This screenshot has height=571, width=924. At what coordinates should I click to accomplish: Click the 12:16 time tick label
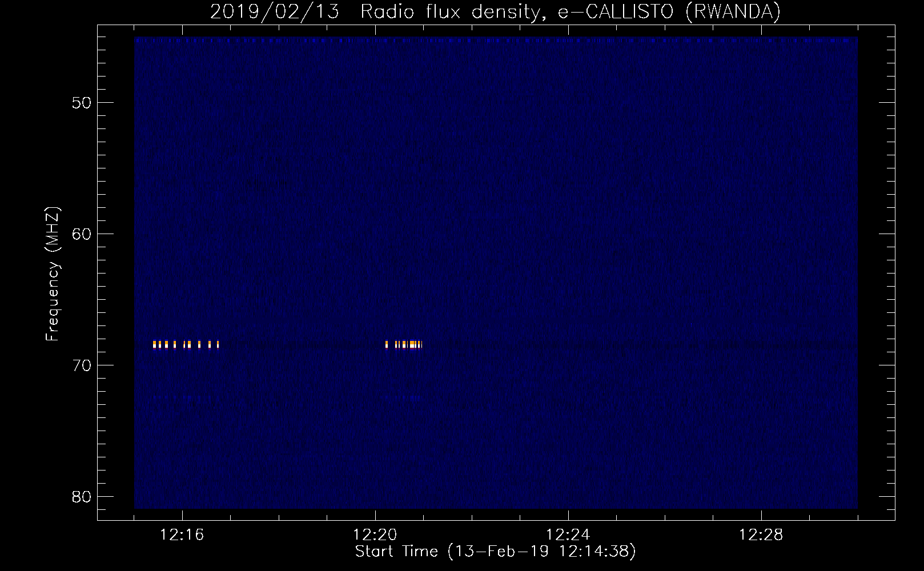(x=182, y=535)
